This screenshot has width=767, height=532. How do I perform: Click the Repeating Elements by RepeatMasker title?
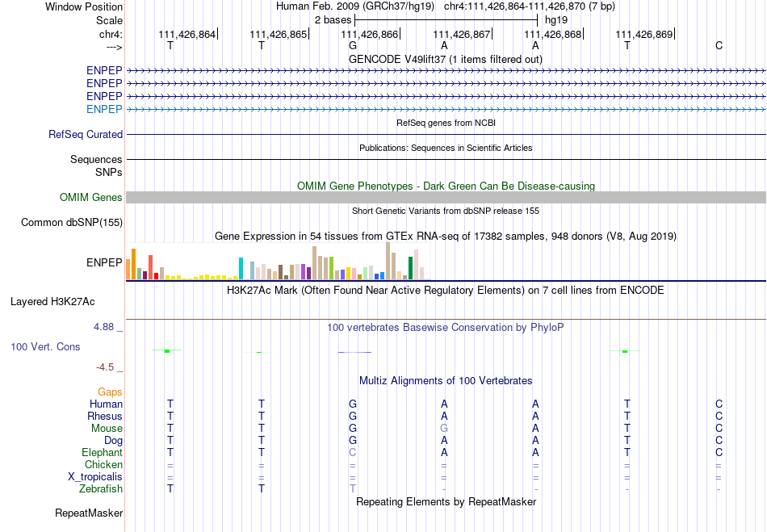pos(446,502)
